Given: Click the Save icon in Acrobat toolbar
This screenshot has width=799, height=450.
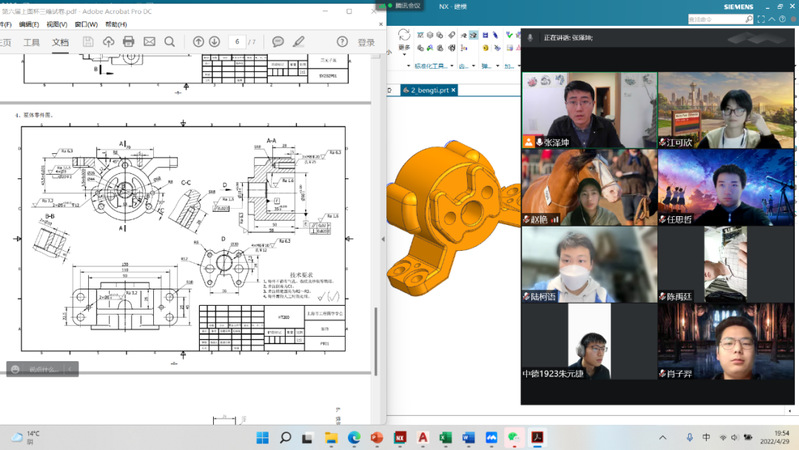Looking at the screenshot, I should [x=87, y=42].
